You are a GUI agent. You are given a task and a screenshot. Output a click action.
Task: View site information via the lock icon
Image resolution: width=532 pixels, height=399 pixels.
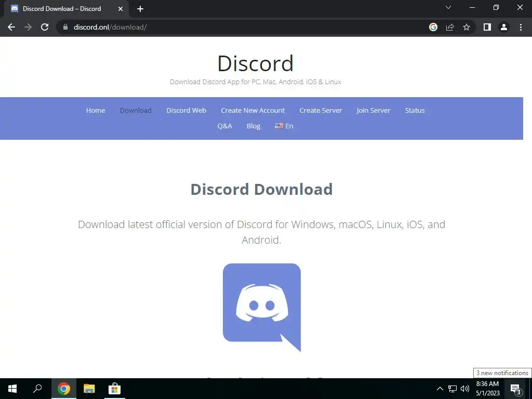[65, 27]
